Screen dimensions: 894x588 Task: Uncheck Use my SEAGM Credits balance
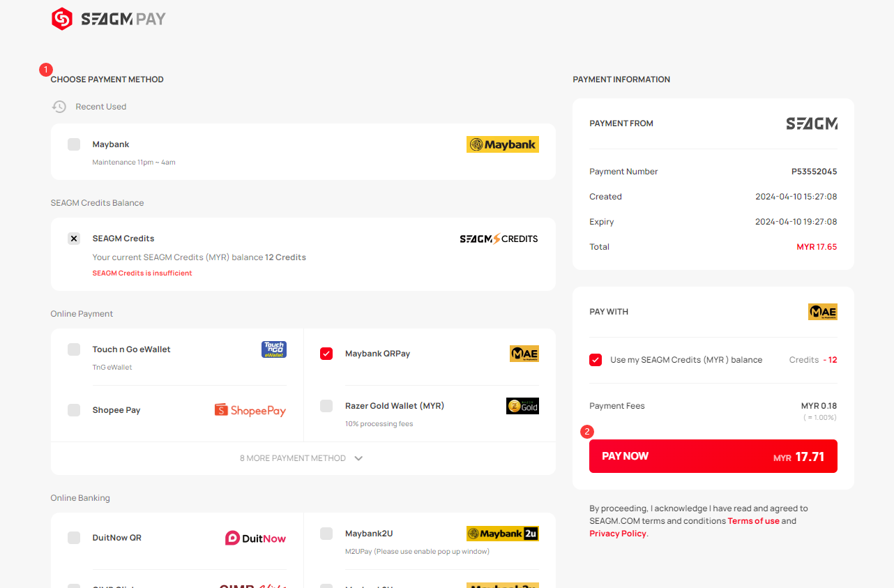(596, 360)
